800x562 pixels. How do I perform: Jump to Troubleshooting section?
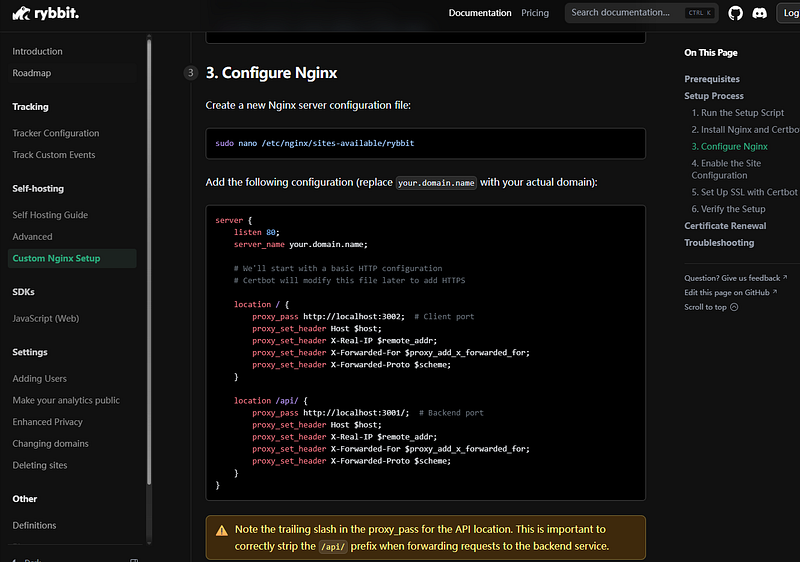point(719,243)
